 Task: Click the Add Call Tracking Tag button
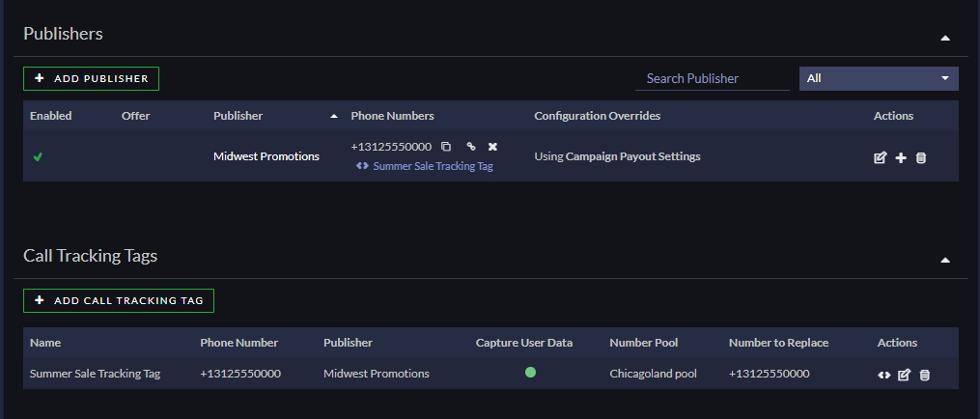[119, 301]
